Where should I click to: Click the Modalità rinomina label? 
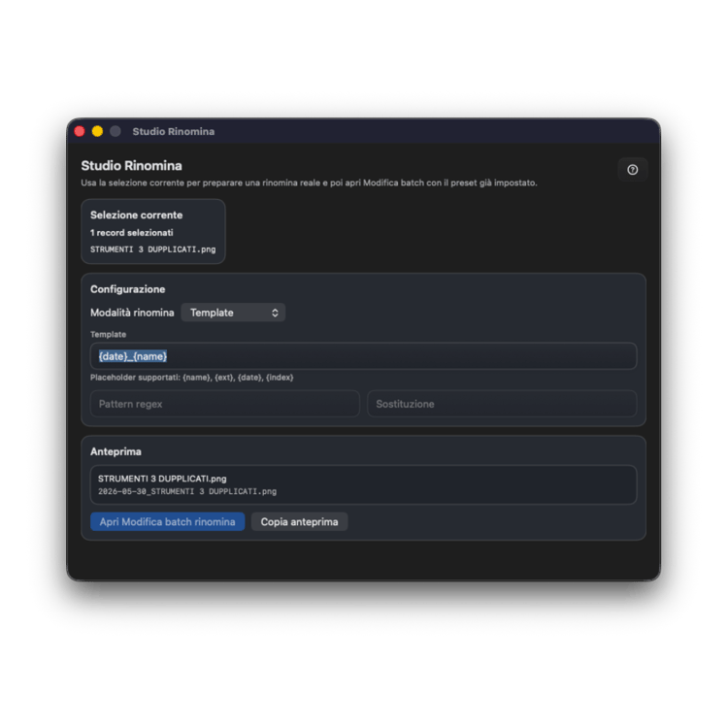coord(132,313)
